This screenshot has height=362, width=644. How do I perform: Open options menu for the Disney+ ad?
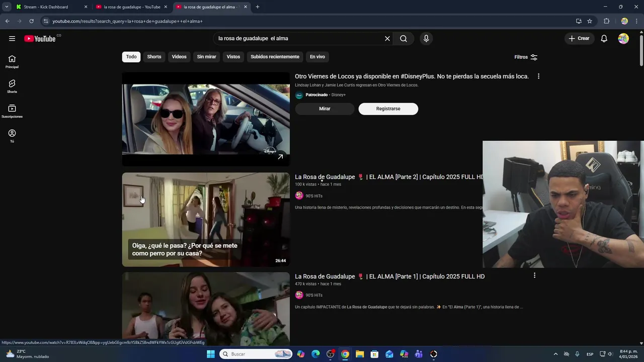[538, 76]
